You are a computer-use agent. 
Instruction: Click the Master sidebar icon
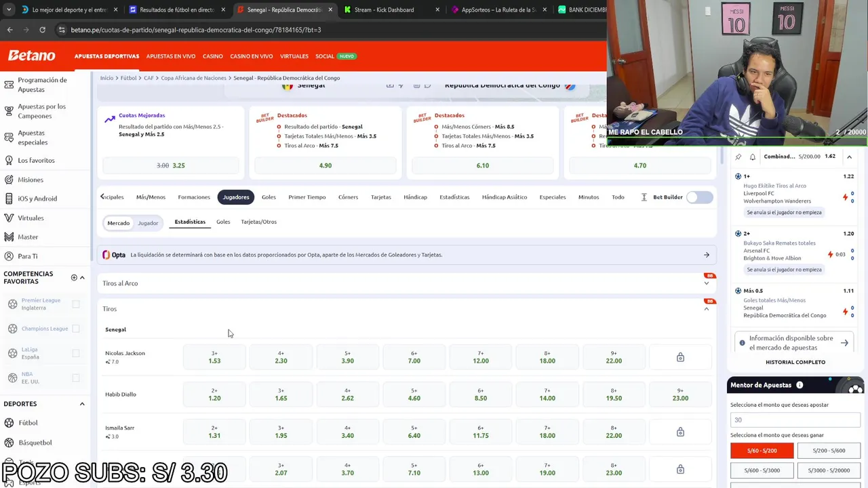[9, 237]
